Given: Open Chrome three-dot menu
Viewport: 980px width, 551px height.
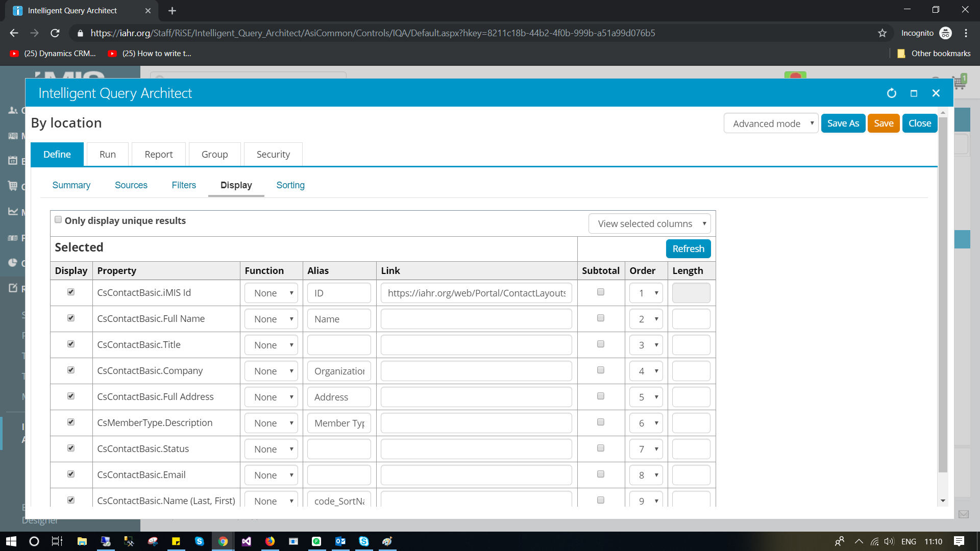Looking at the screenshot, I should point(966,33).
